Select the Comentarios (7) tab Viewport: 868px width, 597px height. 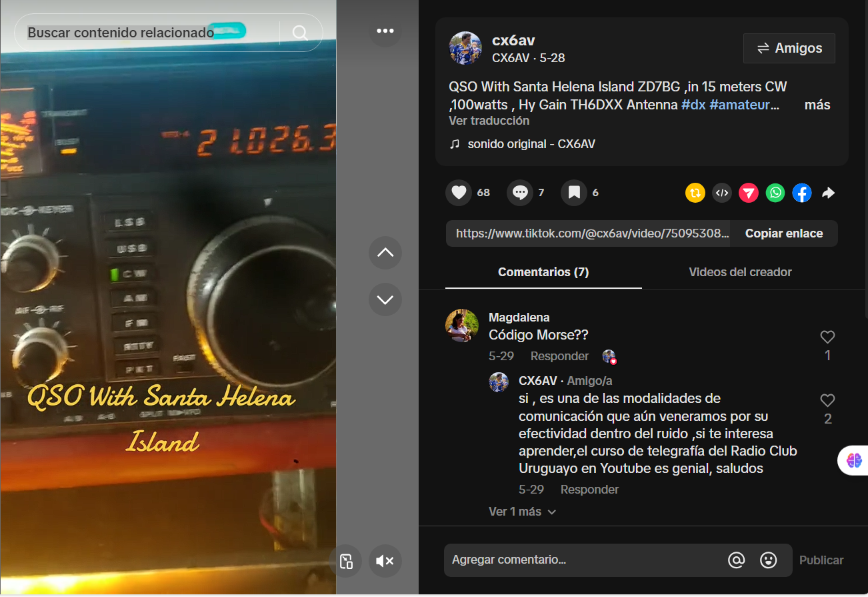pyautogui.click(x=543, y=272)
